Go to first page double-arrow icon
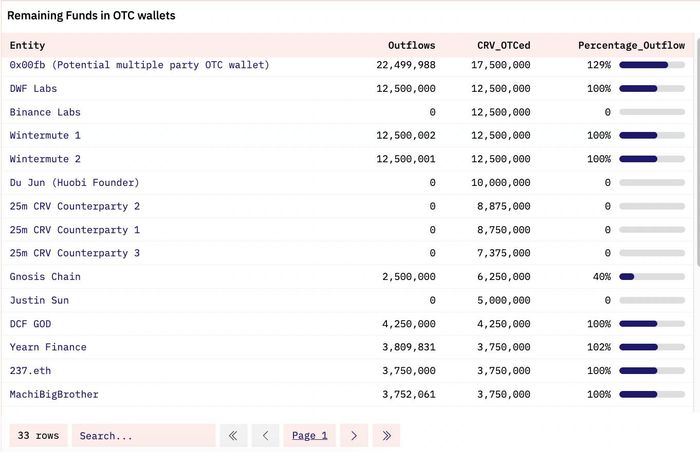Screen dimensions: 700x452 coord(233,435)
